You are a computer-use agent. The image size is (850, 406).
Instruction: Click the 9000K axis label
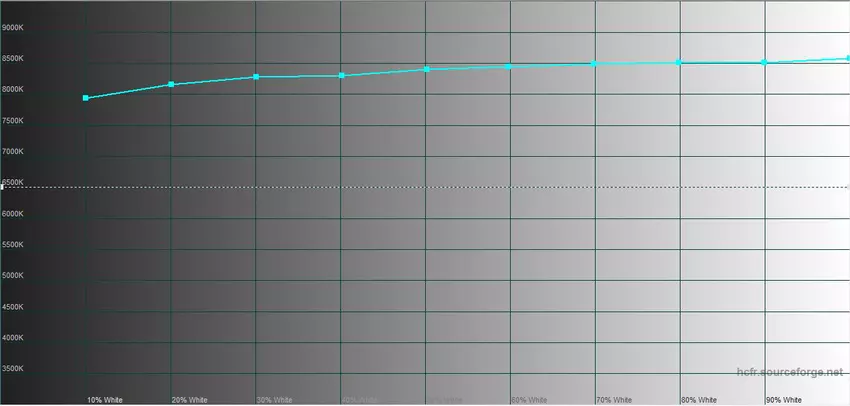(13, 28)
